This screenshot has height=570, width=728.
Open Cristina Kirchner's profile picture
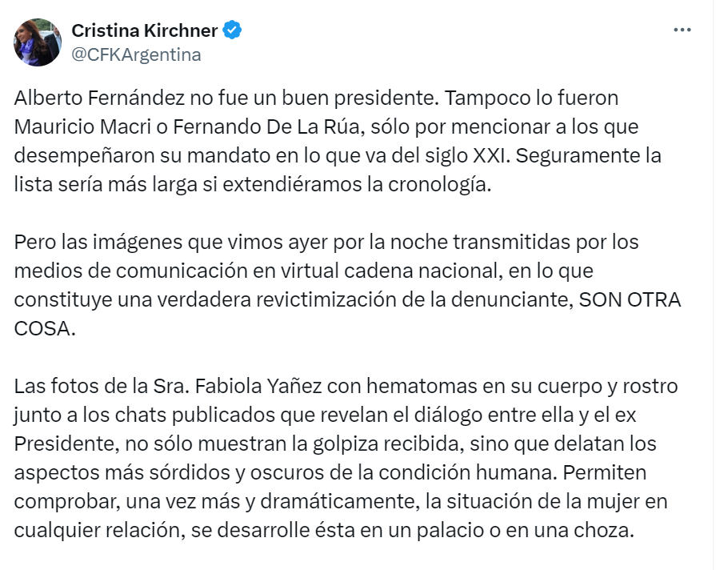38,42
